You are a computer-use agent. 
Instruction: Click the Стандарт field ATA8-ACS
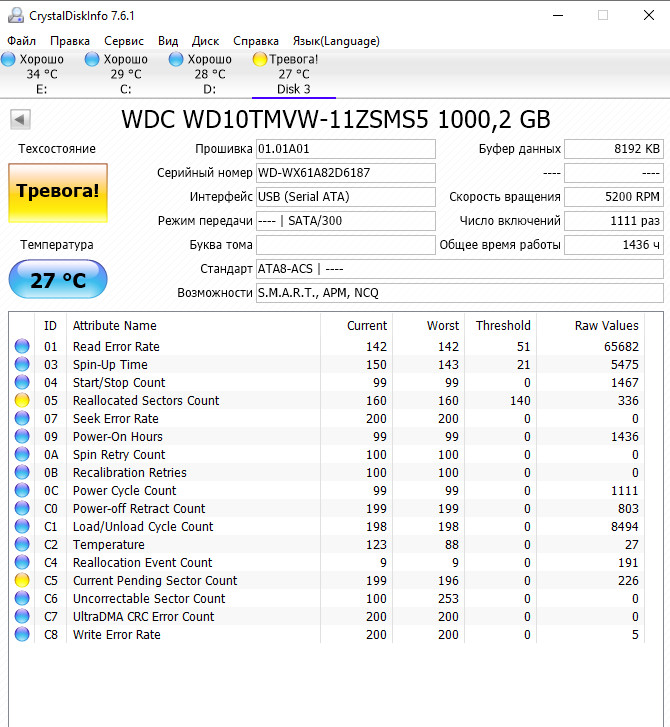(459, 269)
